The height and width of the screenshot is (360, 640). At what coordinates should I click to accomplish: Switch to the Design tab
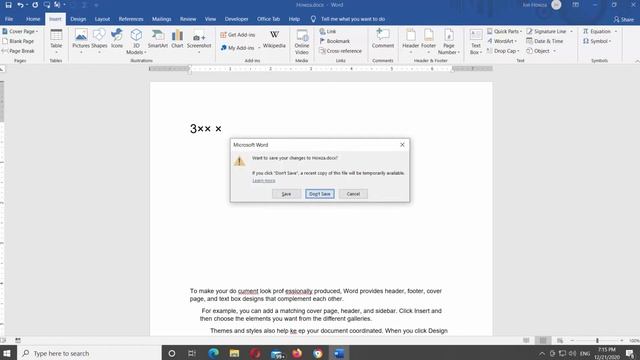click(x=78, y=19)
